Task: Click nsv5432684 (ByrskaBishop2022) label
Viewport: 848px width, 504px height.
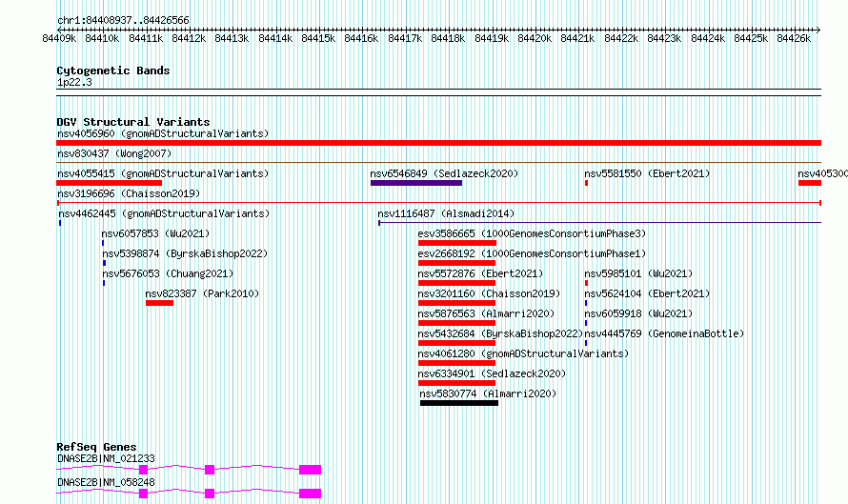Action: tap(500, 333)
